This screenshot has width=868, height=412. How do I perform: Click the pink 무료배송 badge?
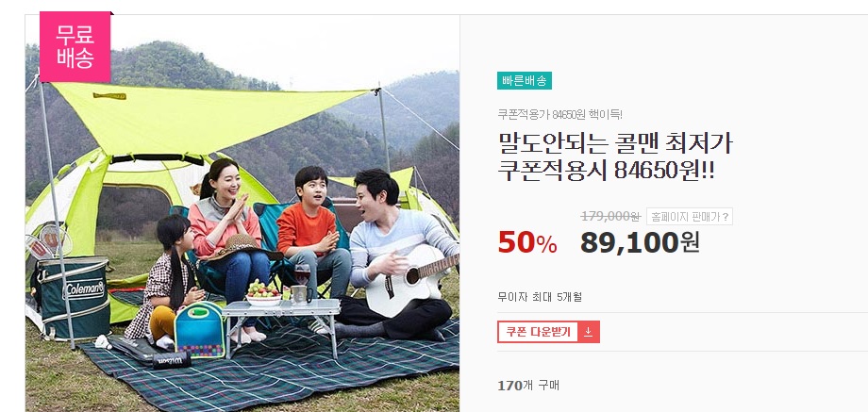75,46
